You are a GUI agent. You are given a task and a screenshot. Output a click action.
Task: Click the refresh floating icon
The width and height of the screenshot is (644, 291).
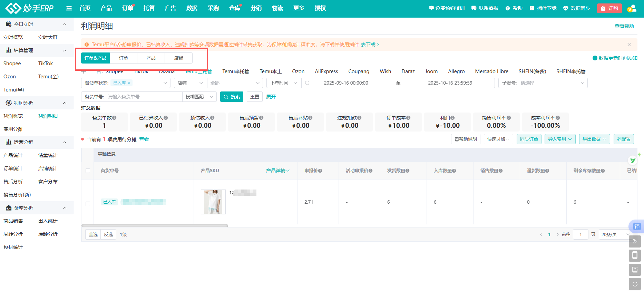[635, 284]
